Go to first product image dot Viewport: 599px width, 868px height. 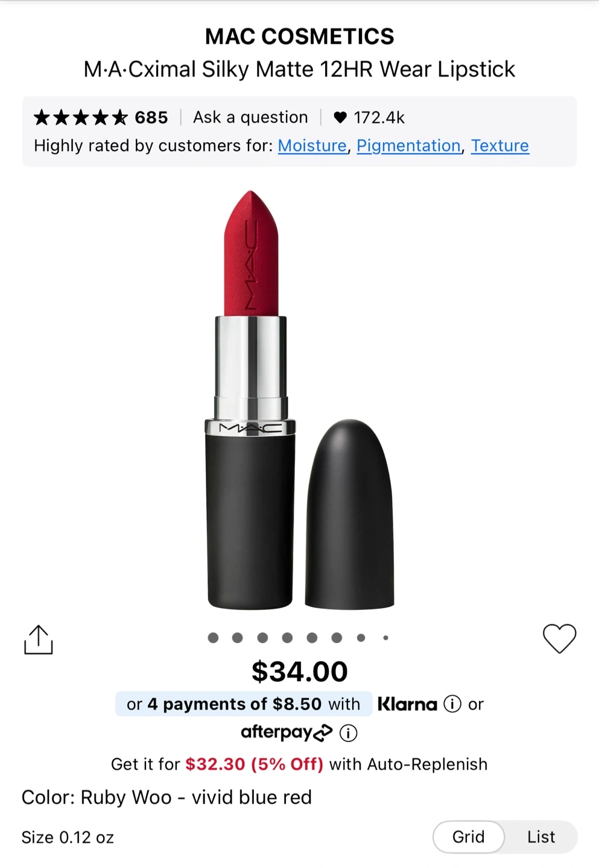213,638
